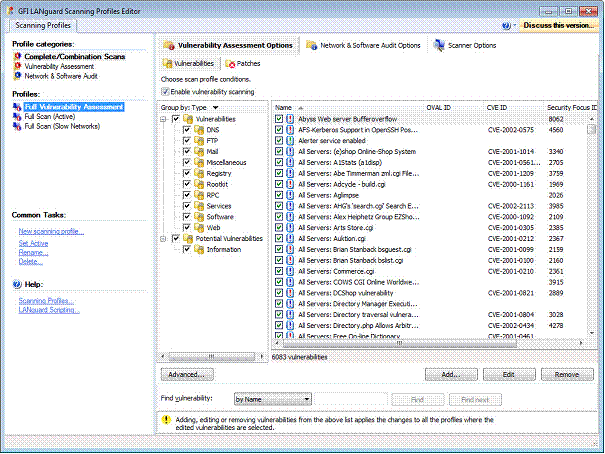Screen dimensions: 605x454
Task: Click the Set Active link
Action: (34, 243)
